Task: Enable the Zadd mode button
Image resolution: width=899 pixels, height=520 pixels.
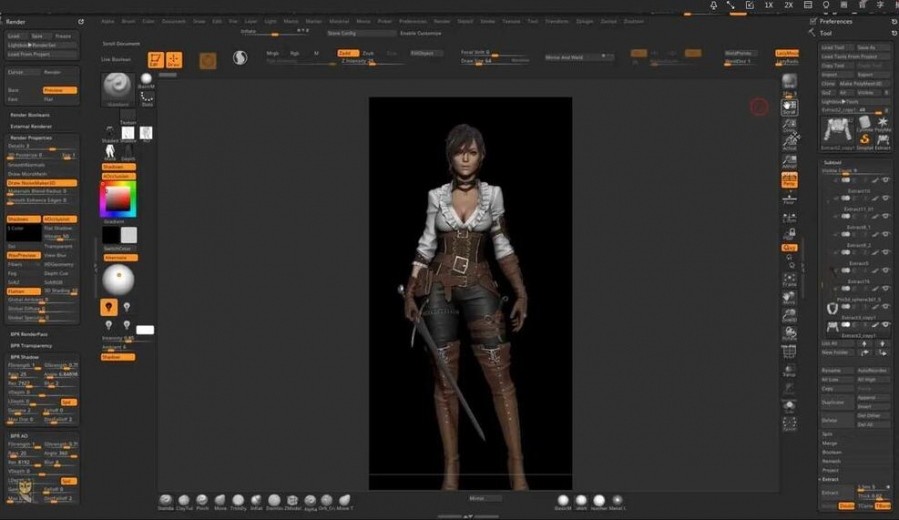Action: tap(348, 53)
